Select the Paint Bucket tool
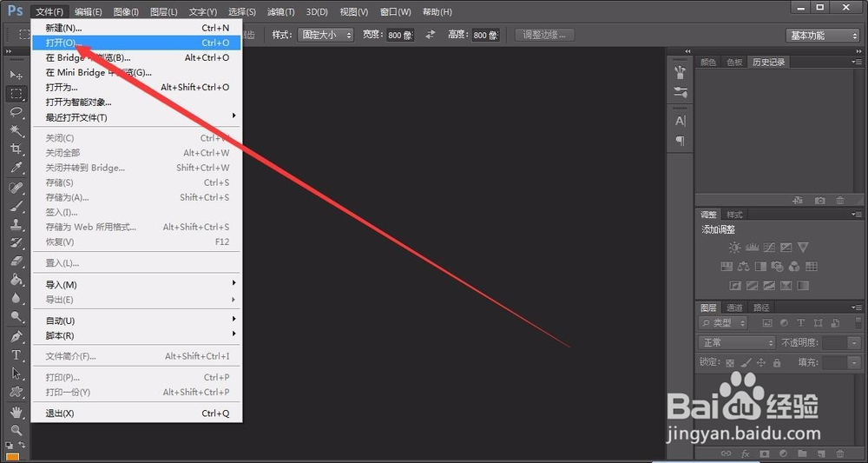 (16, 279)
